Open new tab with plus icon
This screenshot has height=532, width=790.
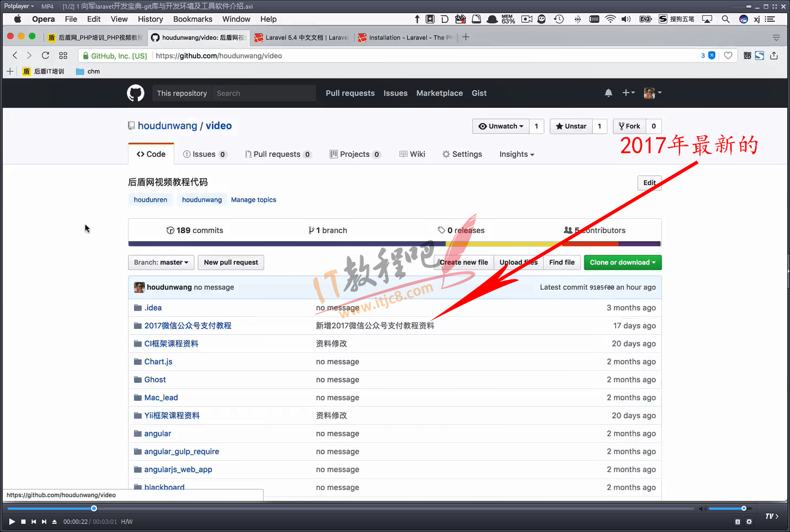pyautogui.click(x=466, y=37)
